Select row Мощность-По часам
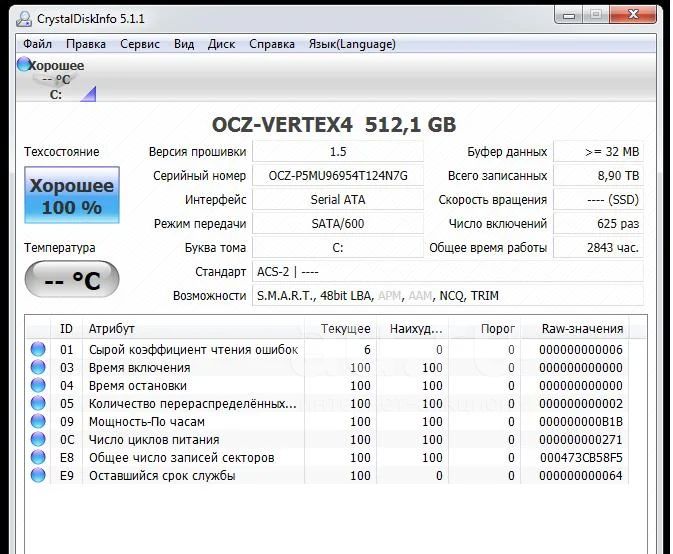The image size is (673, 554). (327, 421)
